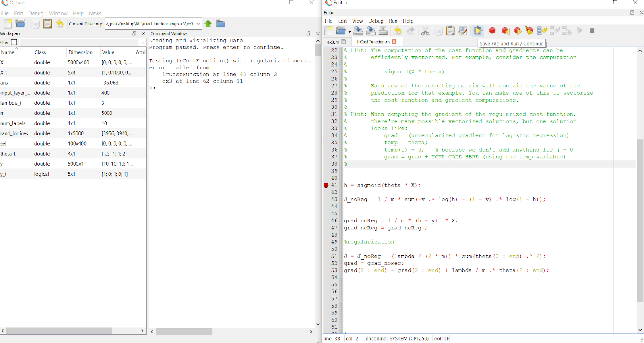Click the Cut scissors icon in Editor
This screenshot has width=644, height=343.
425,31
